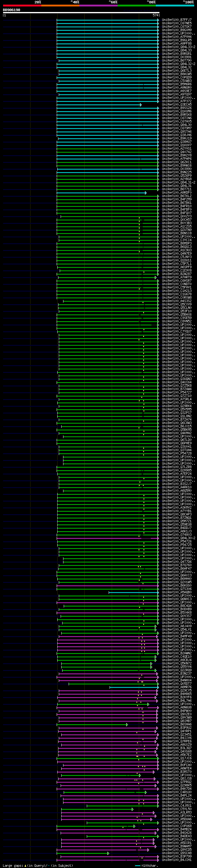Viewport: 197px width, 868px height.
Task: Select the BB906190 query title
Action: pos(11,10)
